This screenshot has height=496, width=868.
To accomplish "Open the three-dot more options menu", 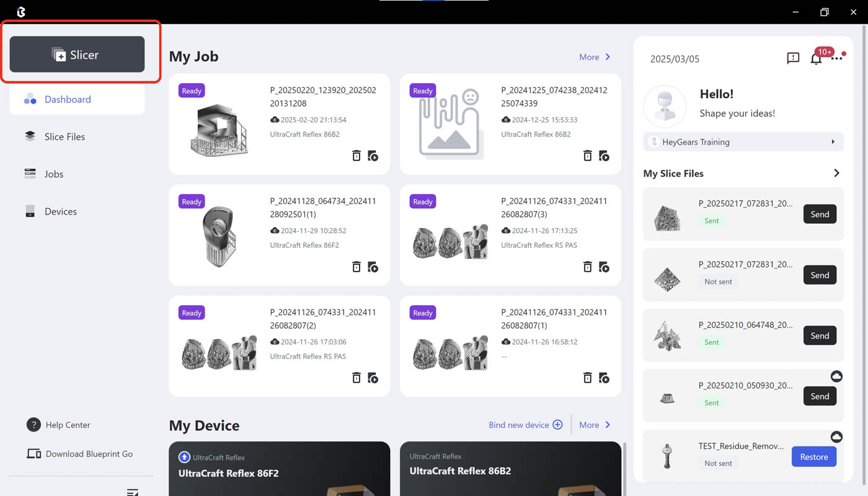I will point(837,58).
